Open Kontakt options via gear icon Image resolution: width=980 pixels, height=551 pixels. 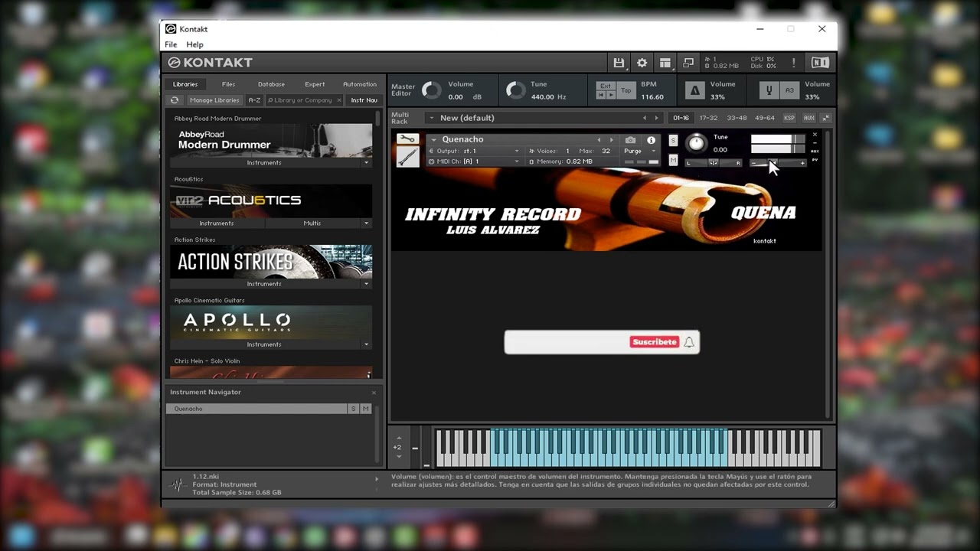pyautogui.click(x=642, y=63)
